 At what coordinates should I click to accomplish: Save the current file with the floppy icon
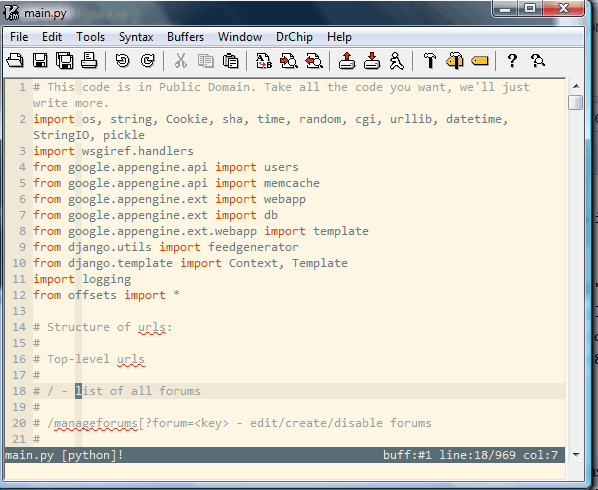pyautogui.click(x=40, y=61)
